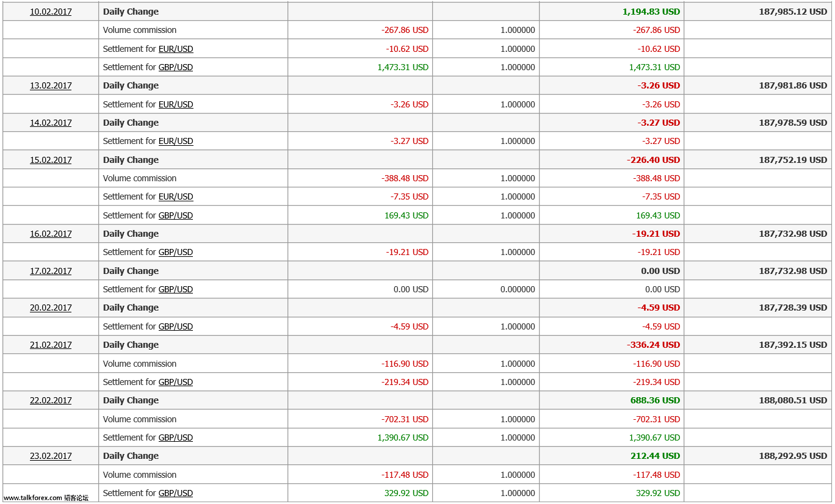This screenshot has width=835, height=504.
Task: Click the daily change value 212.44 USD
Action: (x=656, y=456)
